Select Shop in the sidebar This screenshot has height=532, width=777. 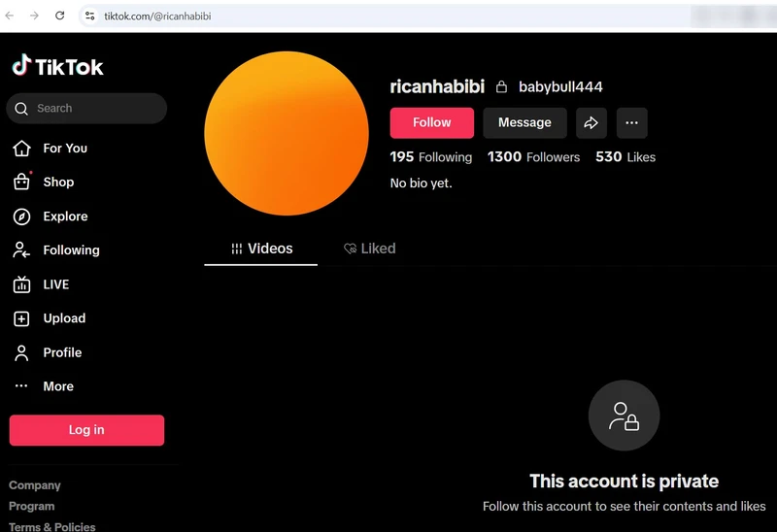click(x=58, y=182)
